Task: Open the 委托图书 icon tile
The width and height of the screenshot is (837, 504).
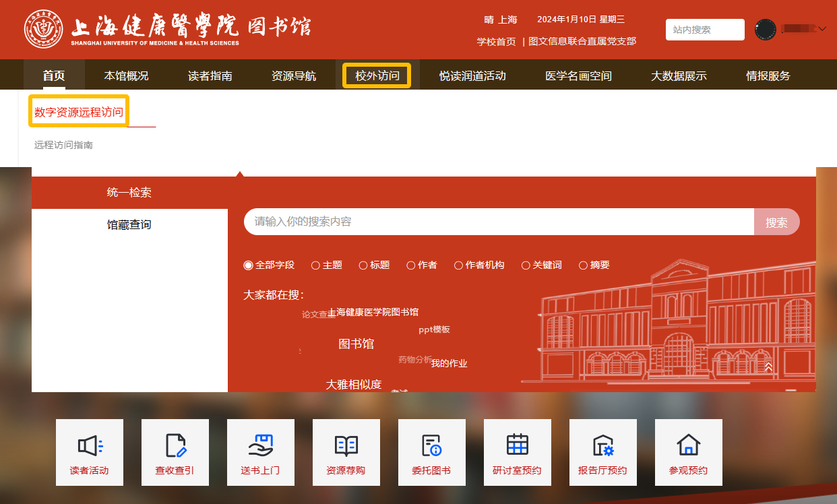Action: (432, 445)
